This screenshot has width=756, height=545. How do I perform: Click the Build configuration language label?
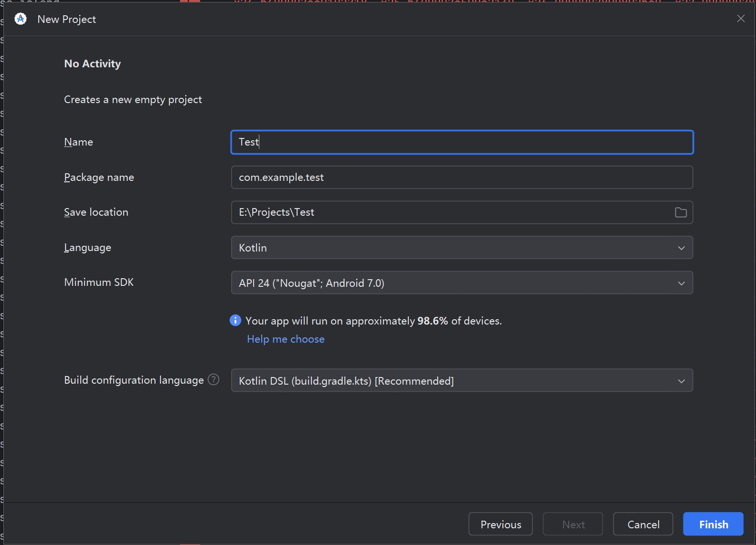[x=134, y=380]
